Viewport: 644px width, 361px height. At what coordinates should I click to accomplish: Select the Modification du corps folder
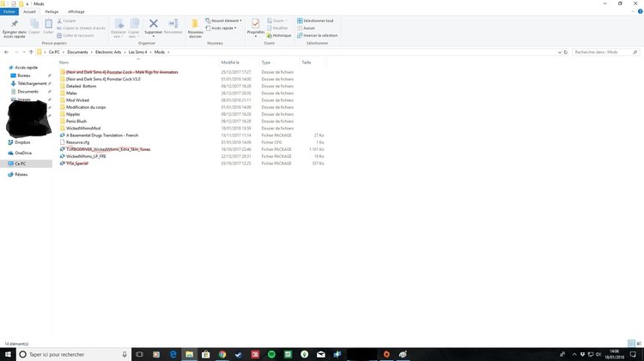(86, 107)
